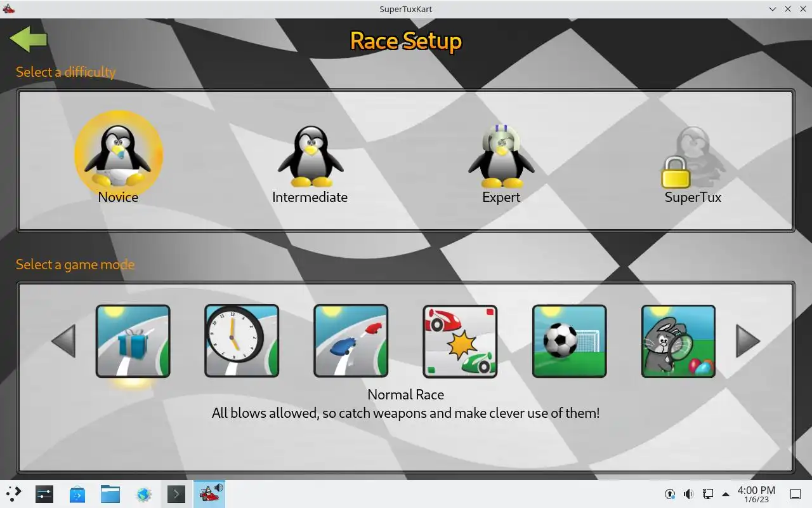Click the SuperTuxKart title bar icon
812x508 pixels.
[x=8, y=9]
